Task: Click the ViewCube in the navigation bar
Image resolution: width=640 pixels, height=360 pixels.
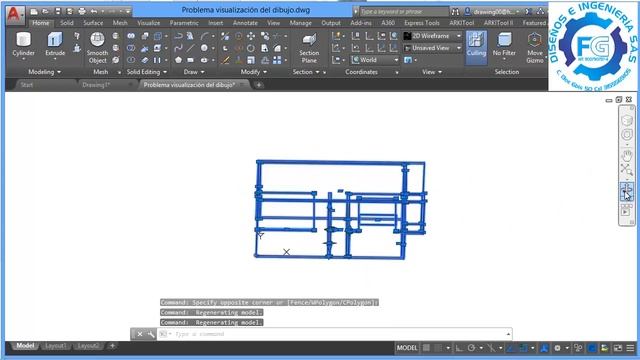Action: pyautogui.click(x=627, y=120)
